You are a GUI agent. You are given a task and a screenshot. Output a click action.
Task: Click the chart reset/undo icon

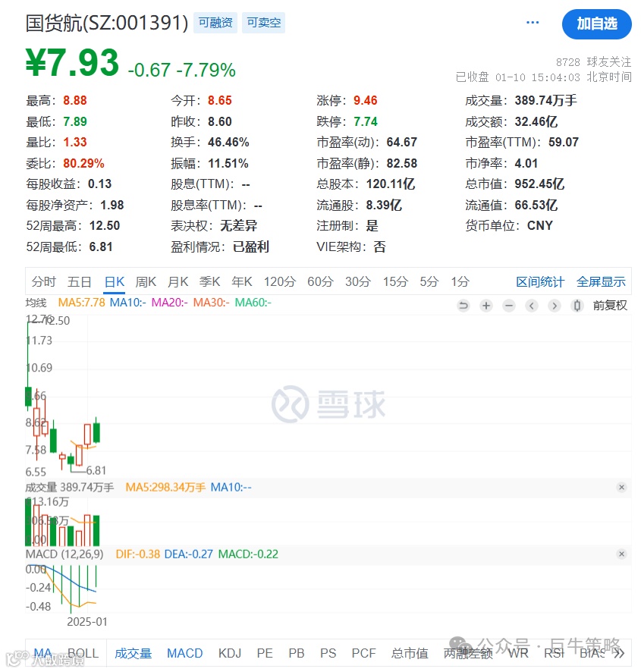tap(463, 306)
